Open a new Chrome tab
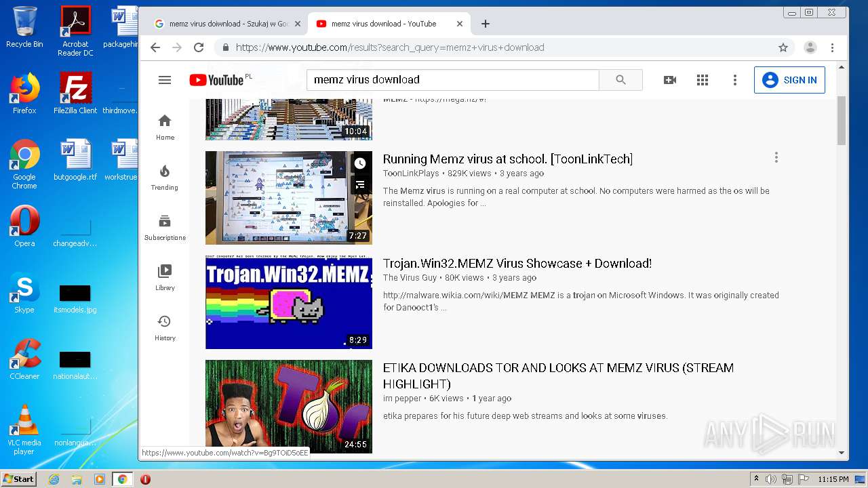This screenshot has height=488, width=868. (486, 24)
